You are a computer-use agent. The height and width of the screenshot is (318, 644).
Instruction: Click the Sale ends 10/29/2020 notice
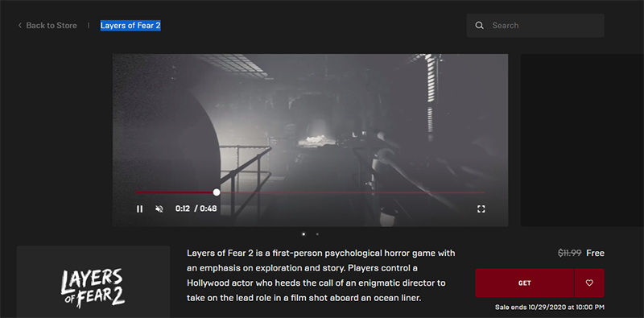point(550,307)
